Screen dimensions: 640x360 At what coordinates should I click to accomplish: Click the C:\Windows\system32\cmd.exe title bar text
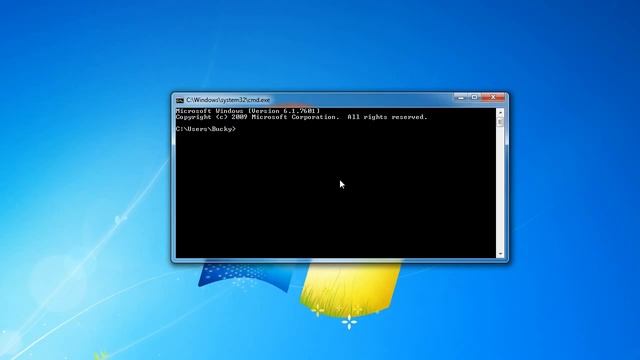click(228, 100)
